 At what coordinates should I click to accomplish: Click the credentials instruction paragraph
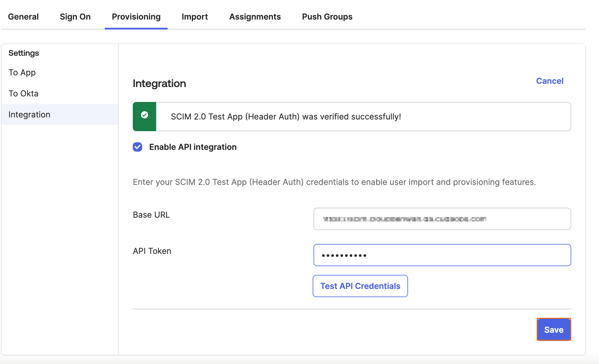pyautogui.click(x=334, y=182)
